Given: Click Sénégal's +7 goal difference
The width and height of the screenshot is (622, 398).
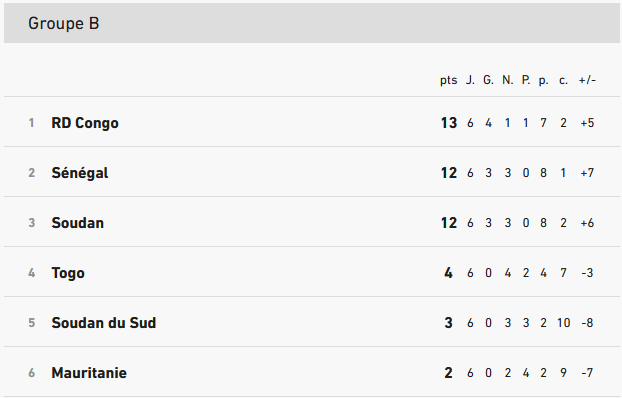Looking at the screenshot, I should 587,173.
